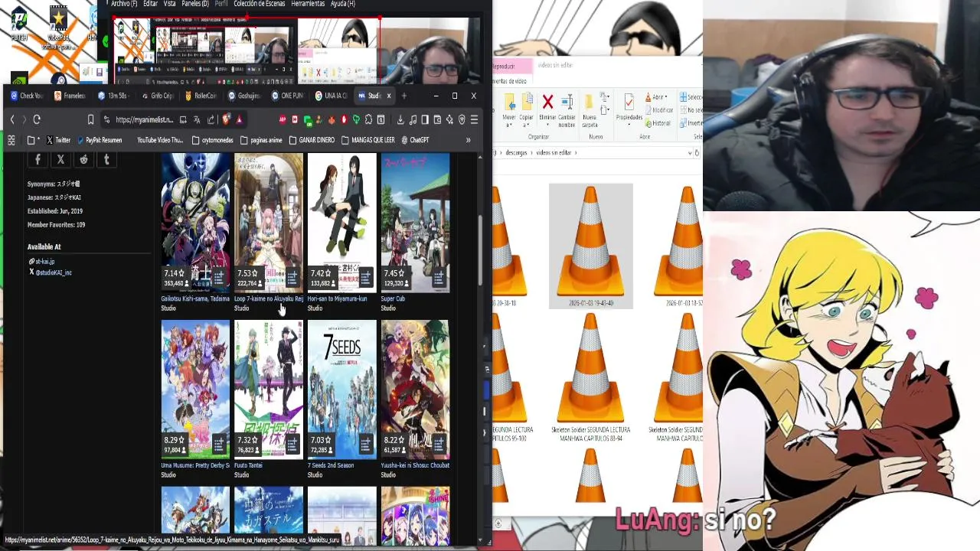The image size is (980, 551).
Task: Open PayPal: Resumen bookmark
Action: tap(99, 140)
